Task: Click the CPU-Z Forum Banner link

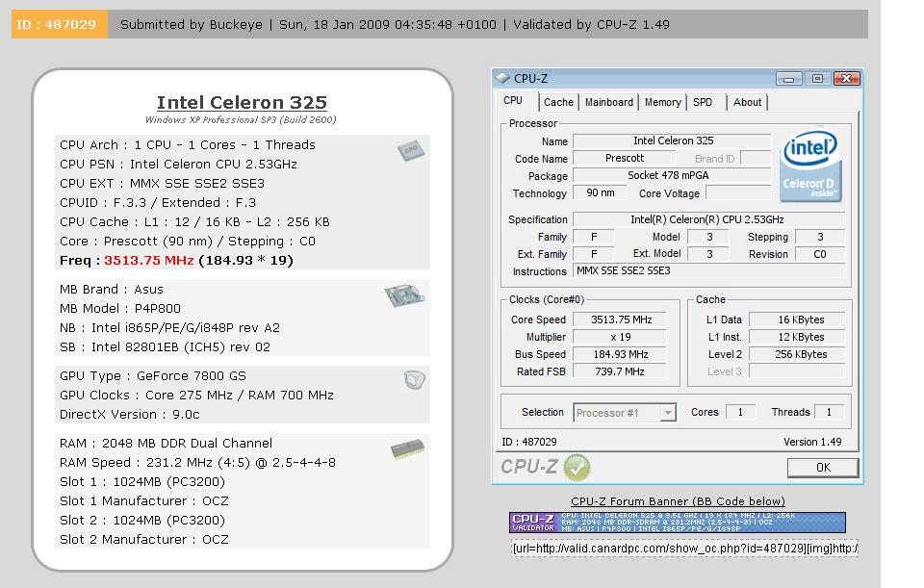Action: [x=678, y=501]
